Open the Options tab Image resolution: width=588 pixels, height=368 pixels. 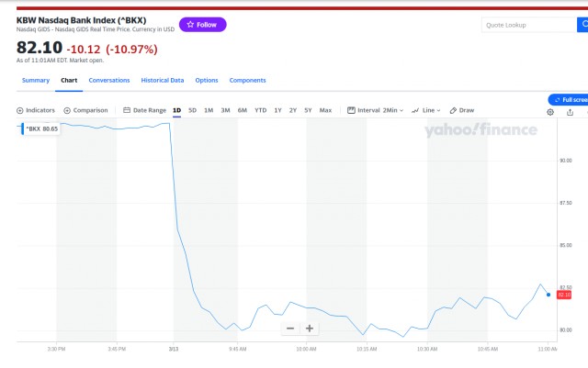coord(207,80)
